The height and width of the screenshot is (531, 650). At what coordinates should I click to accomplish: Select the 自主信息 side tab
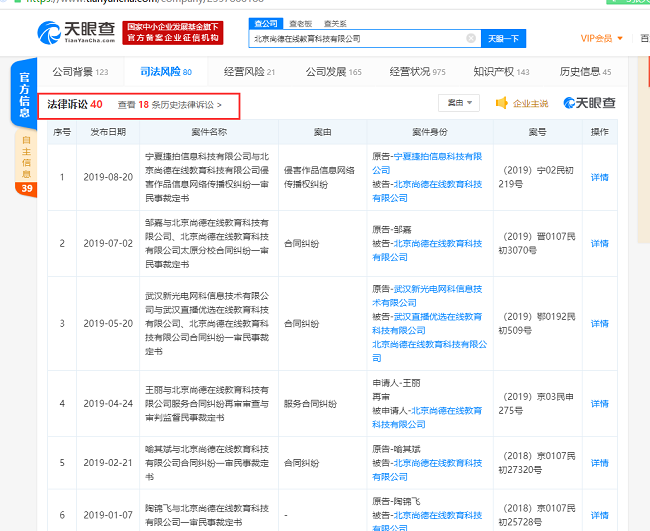[x=26, y=157]
